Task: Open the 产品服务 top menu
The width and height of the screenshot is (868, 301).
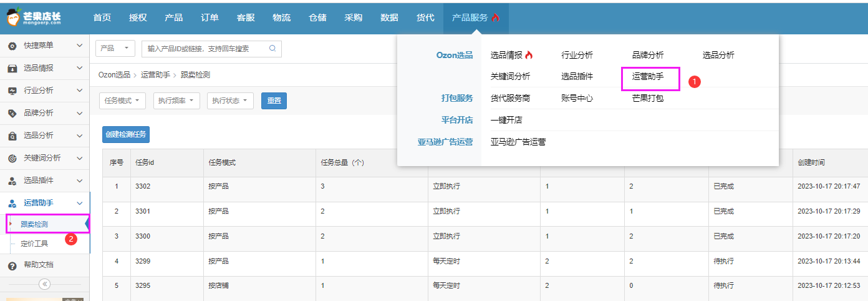Action: [476, 17]
